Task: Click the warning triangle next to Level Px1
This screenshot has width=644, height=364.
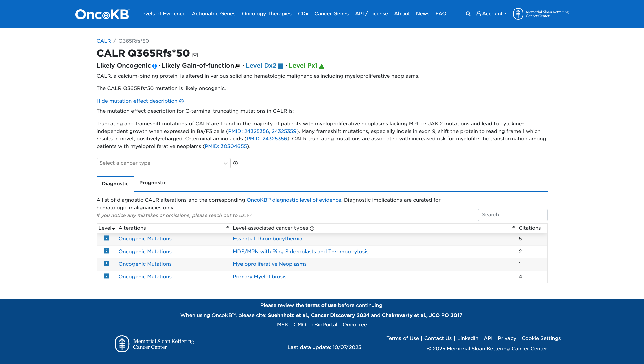Action: 322,66
